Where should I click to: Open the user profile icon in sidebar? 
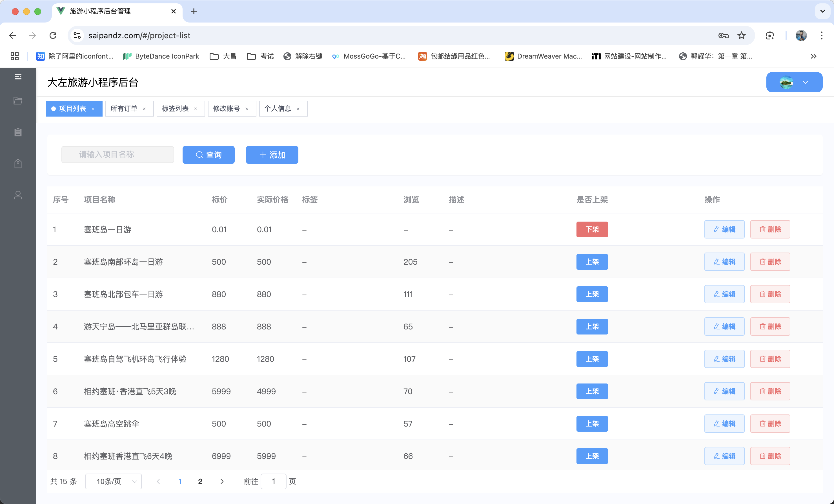(18, 195)
